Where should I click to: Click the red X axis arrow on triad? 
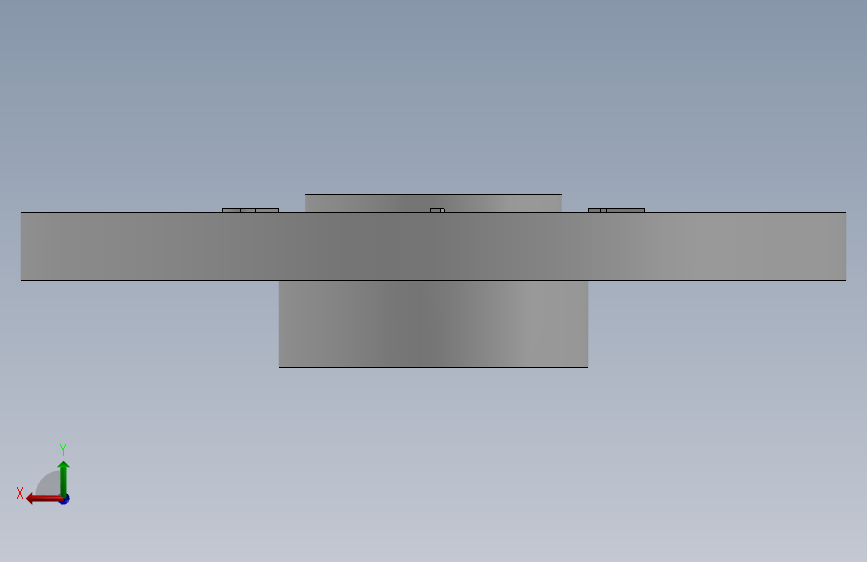[x=43, y=499]
